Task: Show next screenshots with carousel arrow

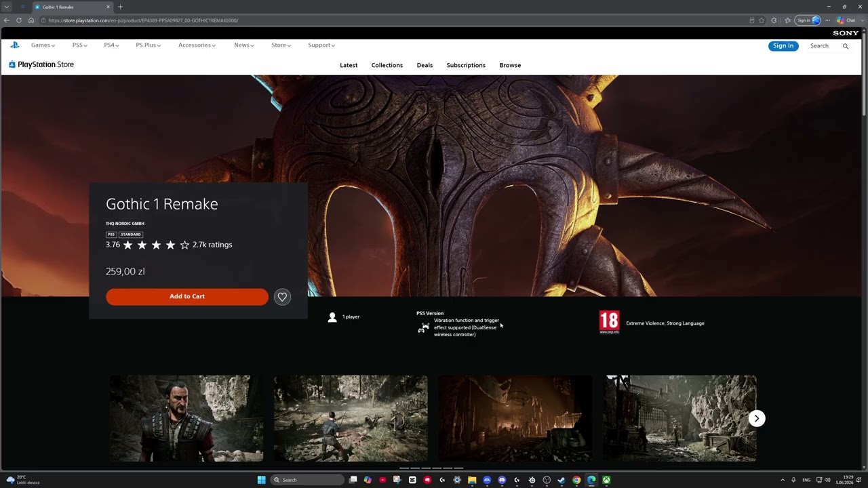Action: 757,419
